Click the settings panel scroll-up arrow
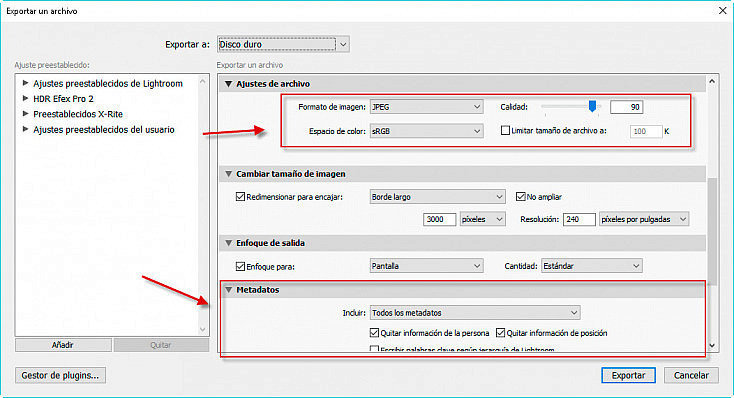Screen dimensions: 734x398 coord(712,81)
